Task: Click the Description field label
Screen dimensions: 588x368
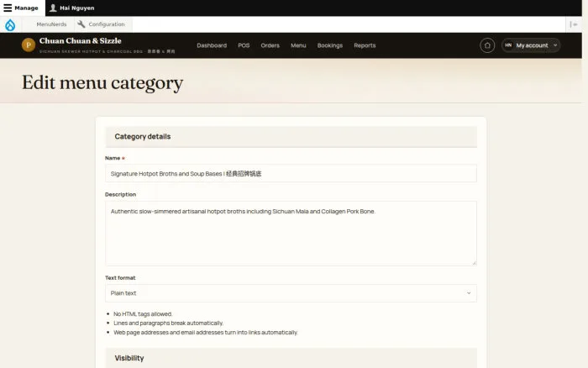Action: (x=120, y=194)
